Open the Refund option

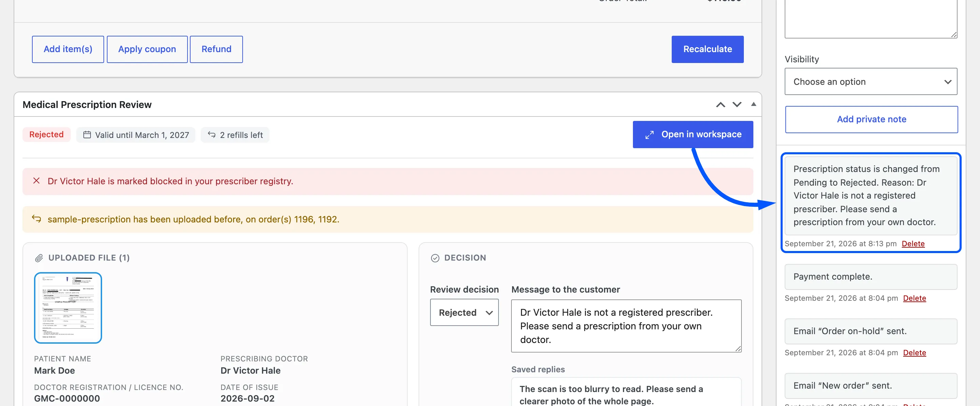pos(216,49)
